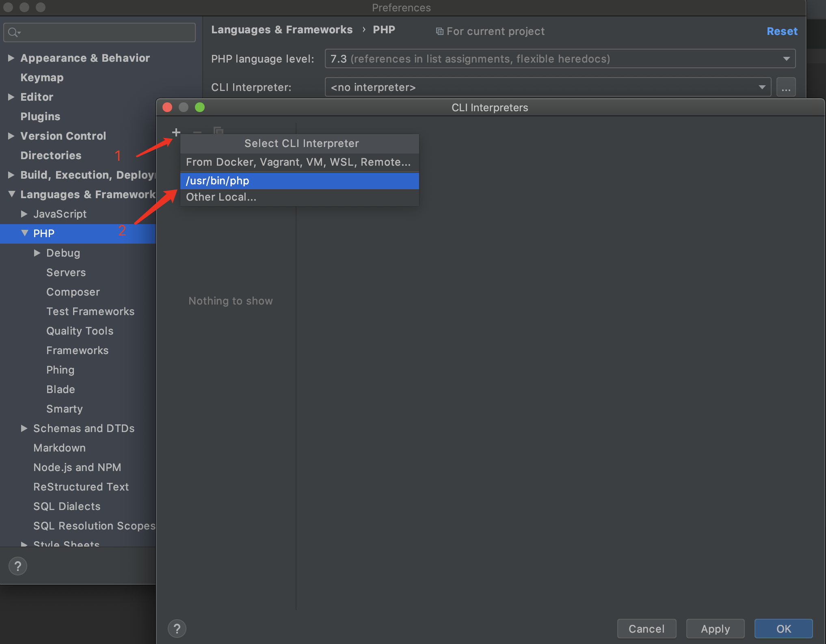This screenshot has width=826, height=644.
Task: Collapse the PHP tree node
Action: [x=25, y=233]
